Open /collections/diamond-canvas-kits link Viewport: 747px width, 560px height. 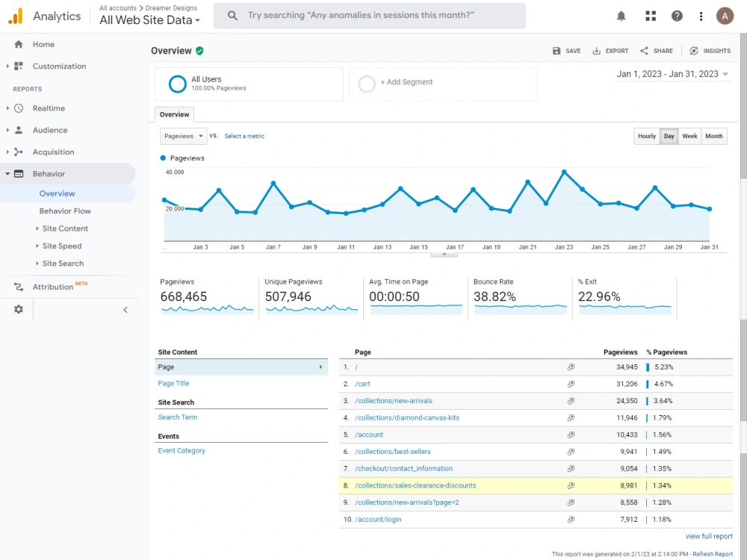click(x=407, y=417)
